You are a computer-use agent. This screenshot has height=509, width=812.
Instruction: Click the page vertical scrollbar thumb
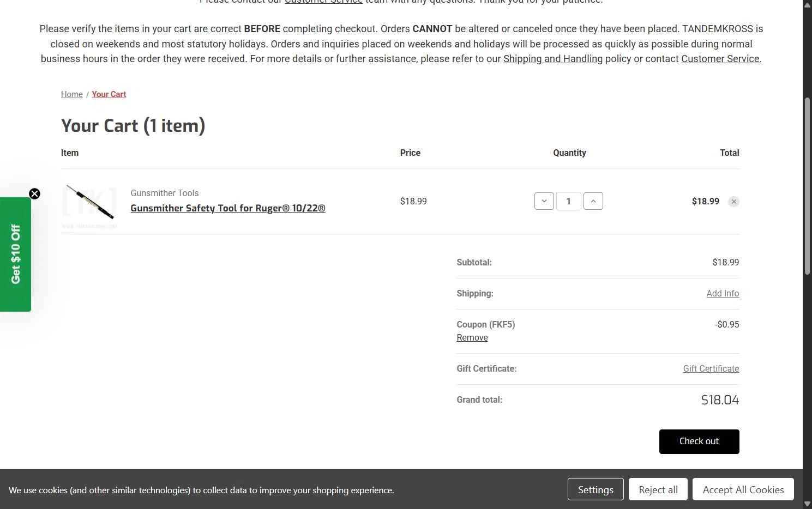tap(807, 186)
